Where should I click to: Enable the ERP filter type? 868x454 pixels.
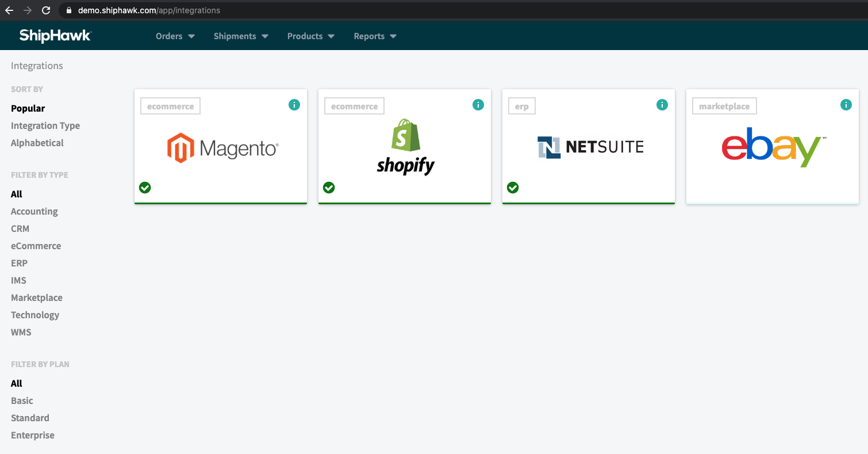[19, 263]
